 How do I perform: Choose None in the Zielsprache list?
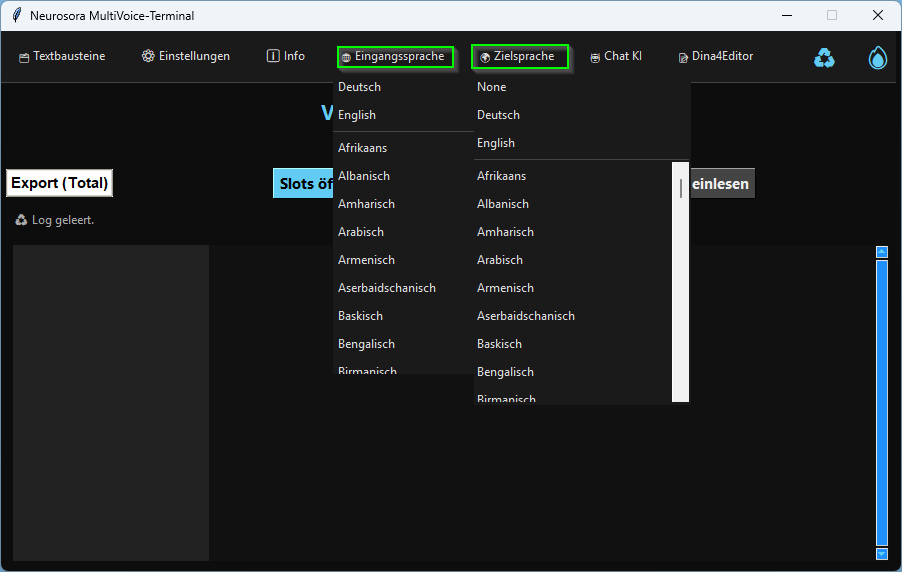pos(492,87)
